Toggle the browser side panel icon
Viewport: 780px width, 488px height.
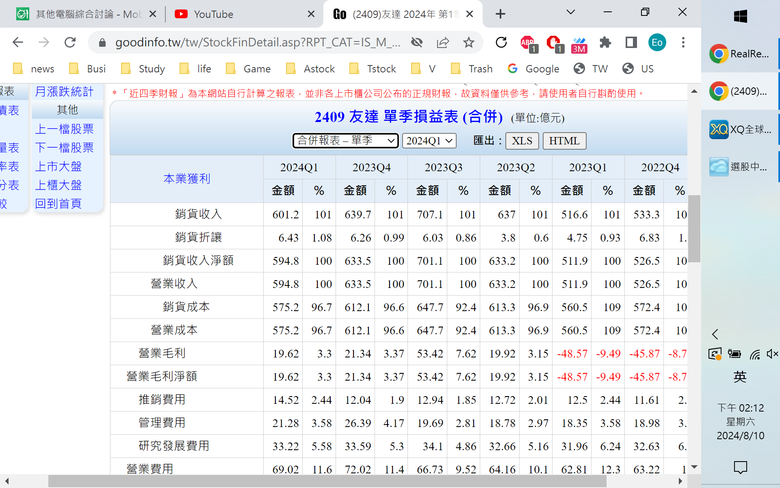click(x=631, y=43)
